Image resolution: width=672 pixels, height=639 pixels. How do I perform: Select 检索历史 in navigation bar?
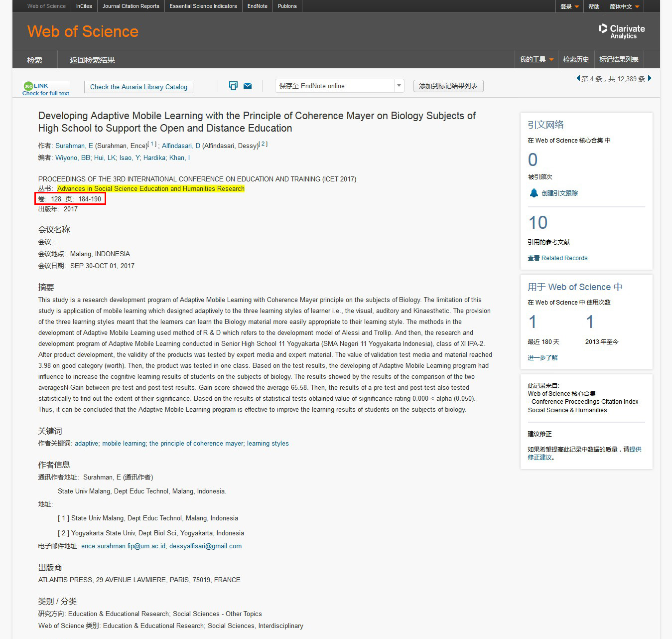tap(576, 59)
